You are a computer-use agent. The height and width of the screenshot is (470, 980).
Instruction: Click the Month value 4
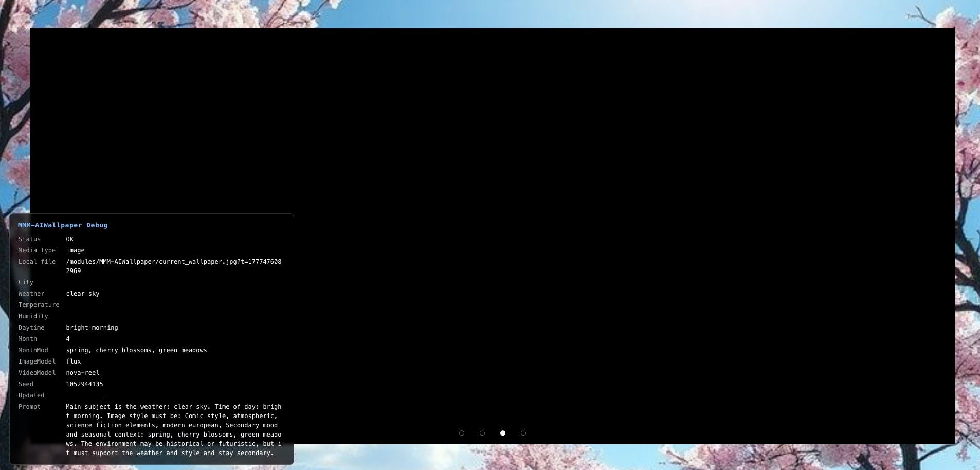pos(68,339)
